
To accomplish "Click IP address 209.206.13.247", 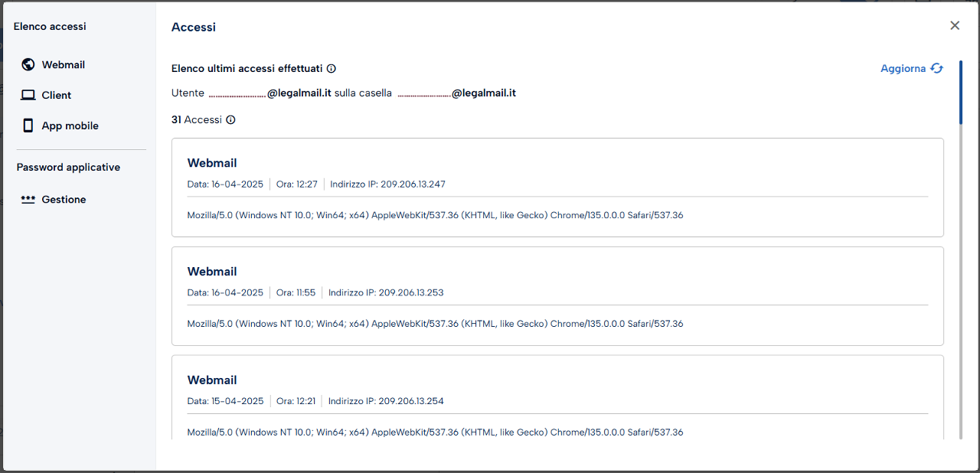I will pyautogui.click(x=413, y=184).
